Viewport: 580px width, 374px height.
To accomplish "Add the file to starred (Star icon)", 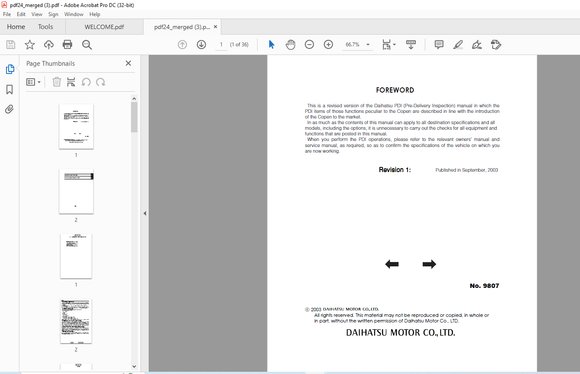I will (30, 45).
